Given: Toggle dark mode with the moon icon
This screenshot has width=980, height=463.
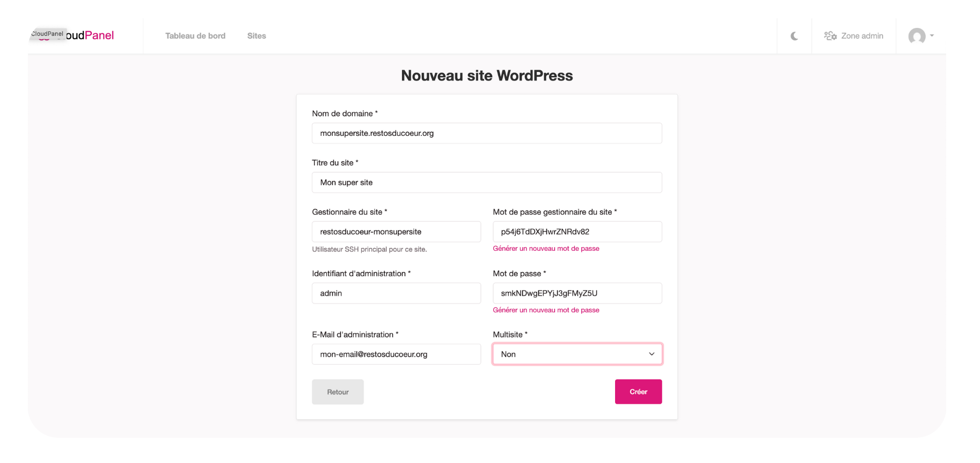Looking at the screenshot, I should tap(794, 36).
